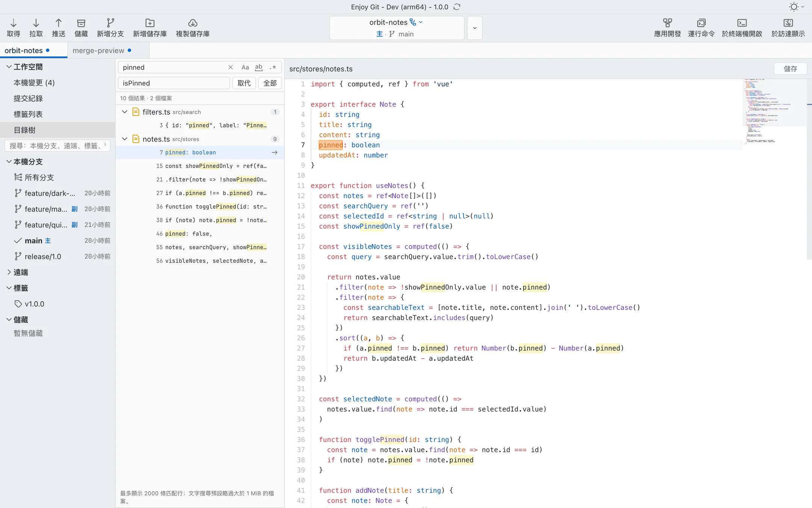
Task: Open the 儲藏 stash toolbar icon
Action: (x=81, y=23)
